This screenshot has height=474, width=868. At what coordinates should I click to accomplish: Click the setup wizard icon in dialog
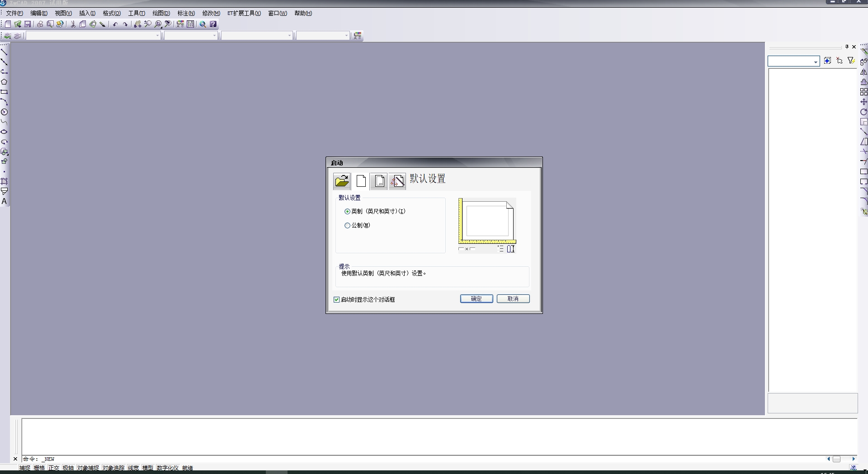pyautogui.click(x=397, y=181)
